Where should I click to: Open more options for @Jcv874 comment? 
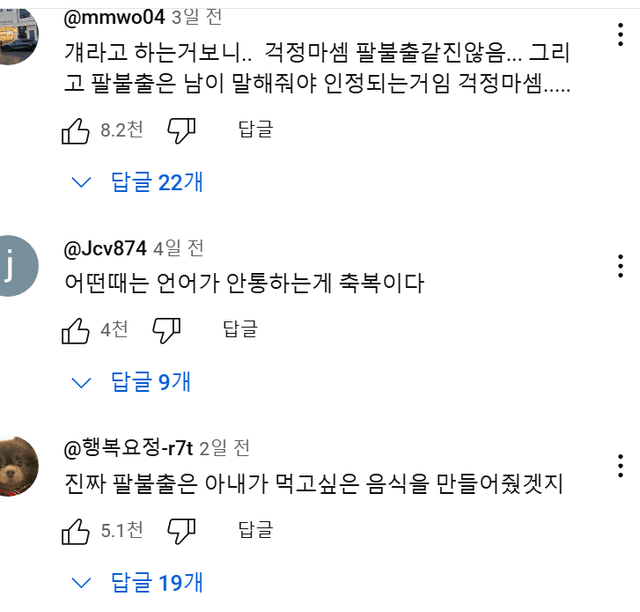(x=620, y=265)
